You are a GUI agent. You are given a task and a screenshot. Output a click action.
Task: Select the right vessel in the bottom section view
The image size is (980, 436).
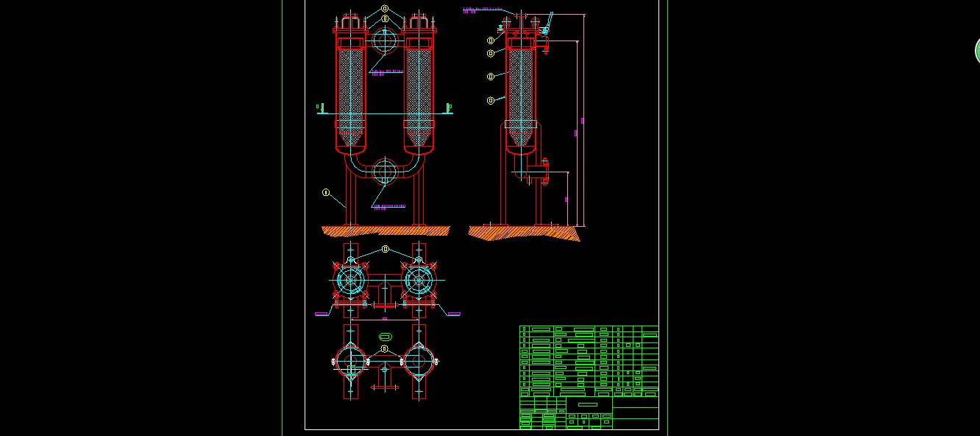419,361
